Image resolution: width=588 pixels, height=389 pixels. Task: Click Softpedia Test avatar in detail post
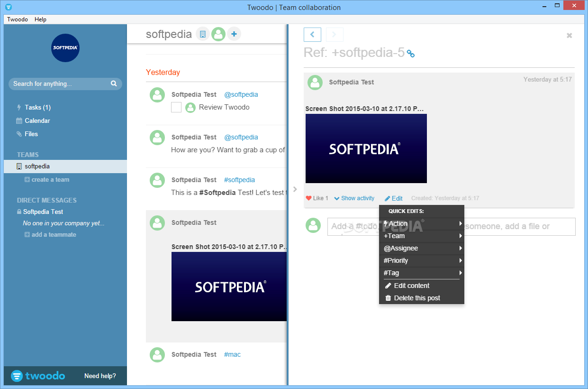(x=315, y=83)
